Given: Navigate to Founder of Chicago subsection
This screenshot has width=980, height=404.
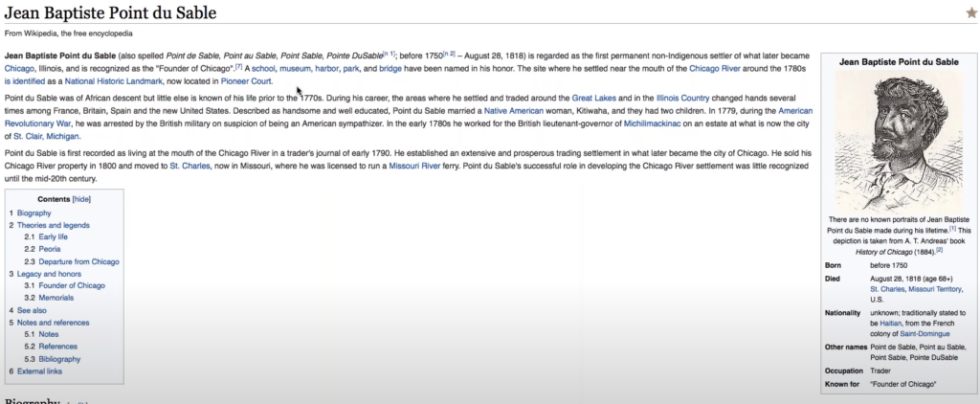Looking at the screenshot, I should (x=72, y=285).
